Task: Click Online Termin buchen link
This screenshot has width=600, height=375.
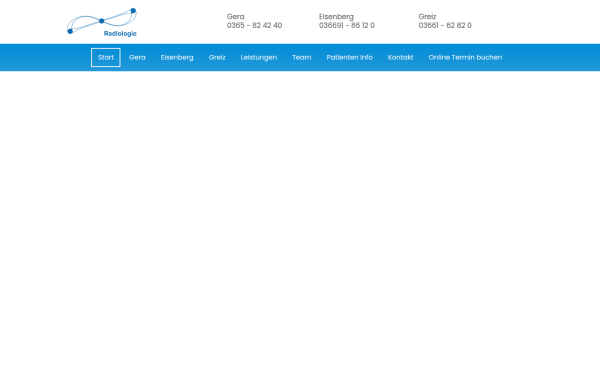Action: 465,57
